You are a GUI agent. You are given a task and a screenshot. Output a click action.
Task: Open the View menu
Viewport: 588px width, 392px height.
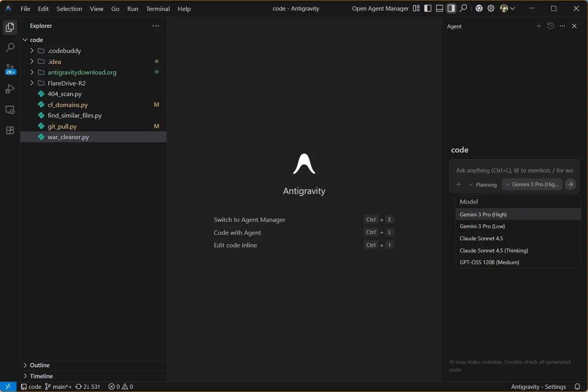96,9
